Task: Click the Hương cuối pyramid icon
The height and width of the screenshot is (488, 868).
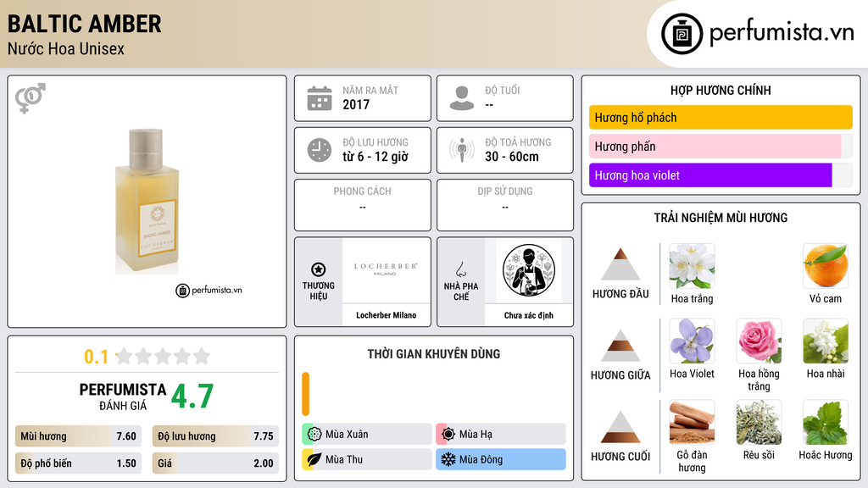Action: pyautogui.click(x=620, y=427)
